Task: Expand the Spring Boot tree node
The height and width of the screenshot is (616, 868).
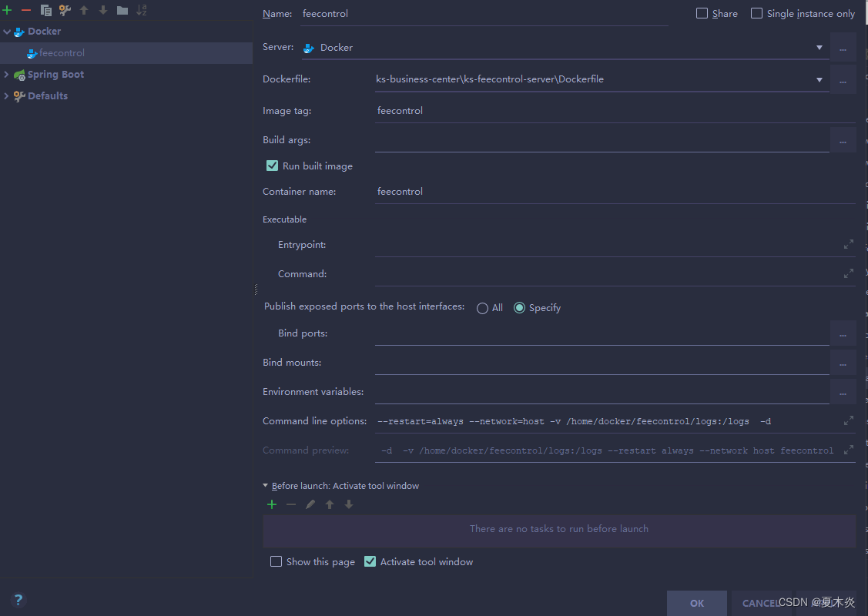Action: click(x=7, y=75)
